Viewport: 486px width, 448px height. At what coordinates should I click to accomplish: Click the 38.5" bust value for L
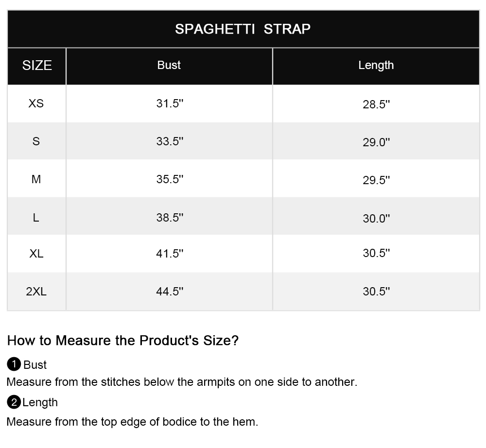[170, 218]
